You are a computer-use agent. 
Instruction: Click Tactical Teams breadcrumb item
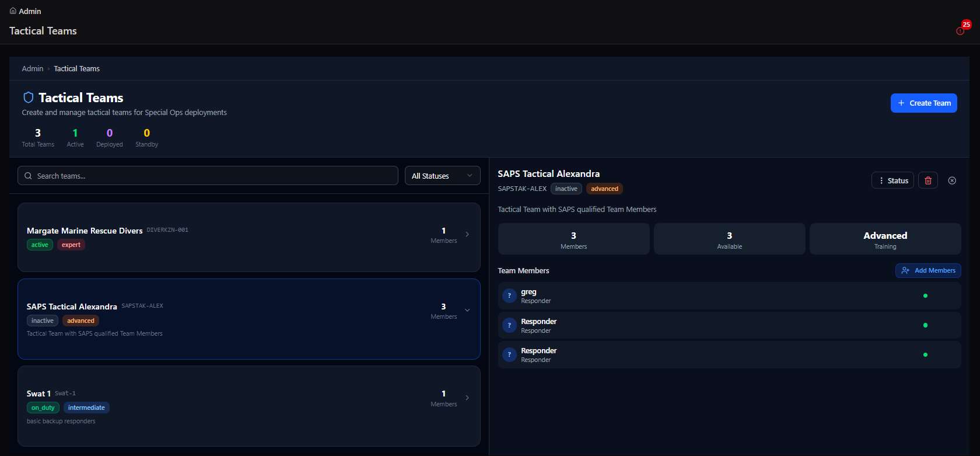point(77,68)
